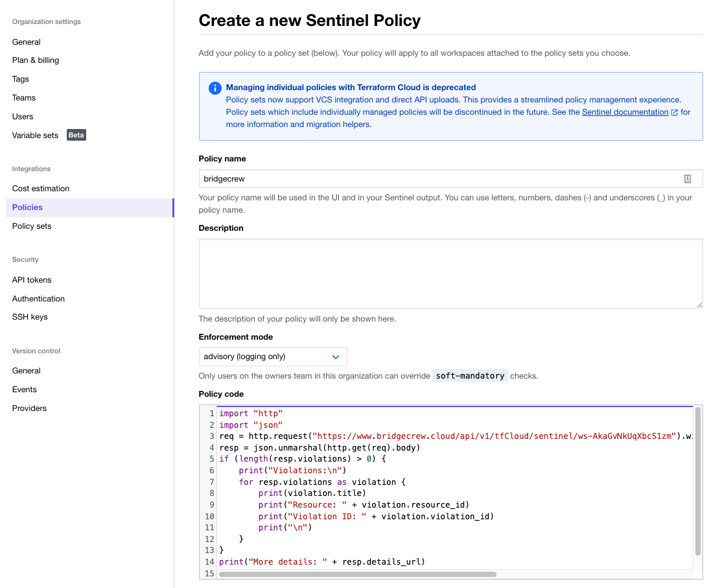
Task: Navigate to Teams
Action: tap(23, 98)
